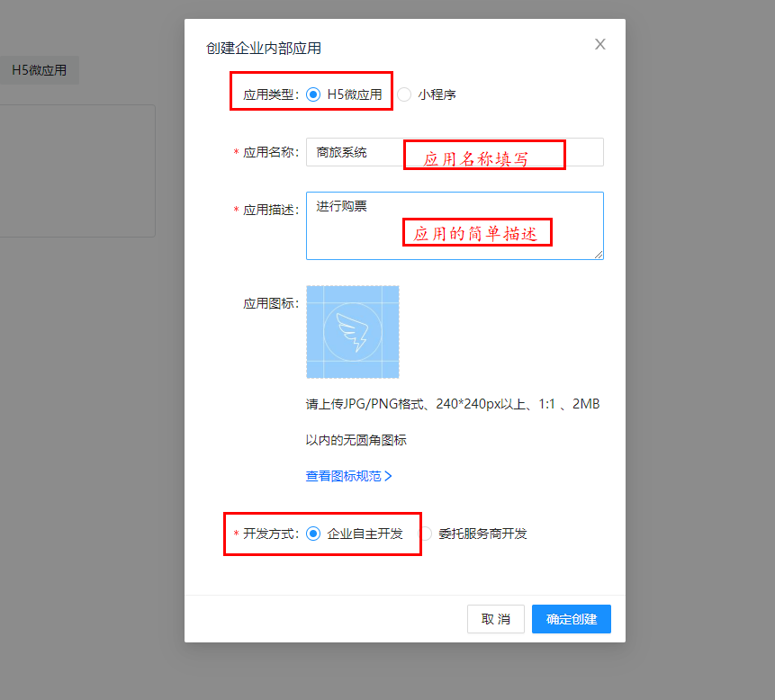Confirm with the 确定创建 button
The width and height of the screenshot is (775, 700).
572,619
